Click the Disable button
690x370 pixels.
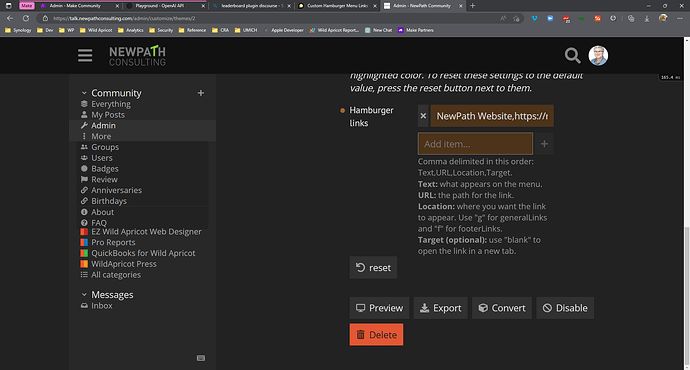click(565, 308)
